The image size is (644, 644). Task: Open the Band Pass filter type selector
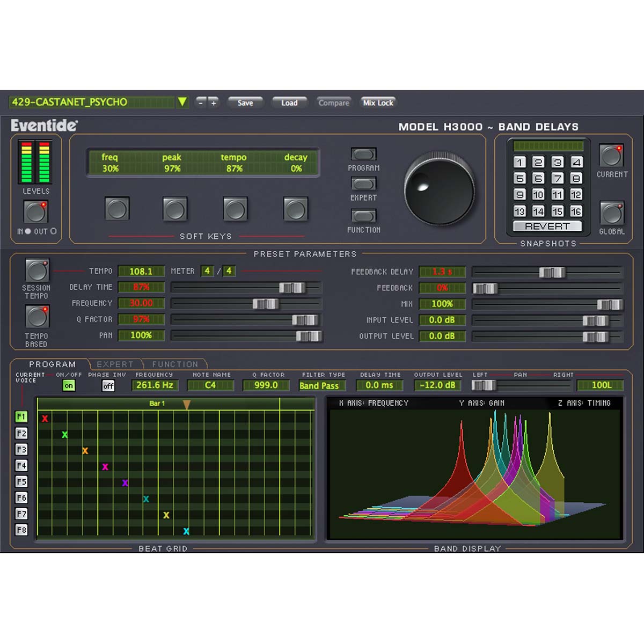point(321,385)
